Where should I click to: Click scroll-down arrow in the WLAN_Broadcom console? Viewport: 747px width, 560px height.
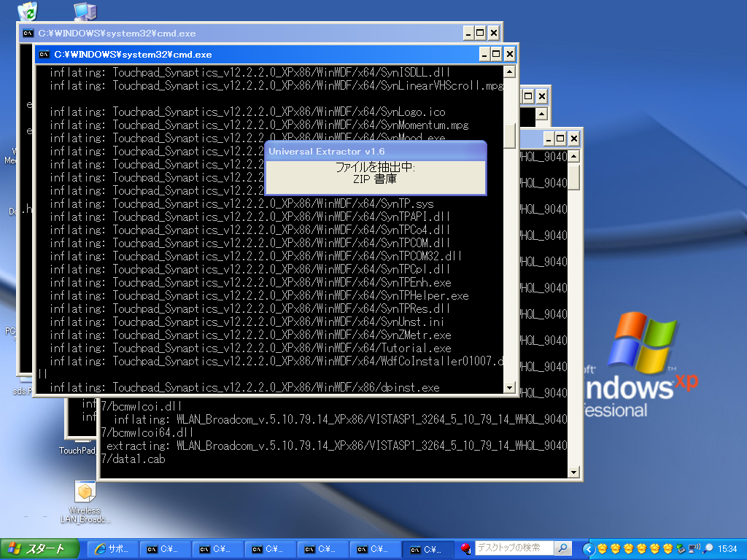point(573,472)
